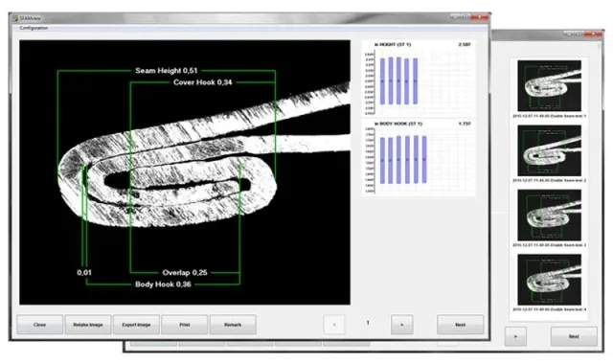The width and height of the screenshot is (613, 364).
Task: Click the Next button in the back window
Action: click(574, 336)
